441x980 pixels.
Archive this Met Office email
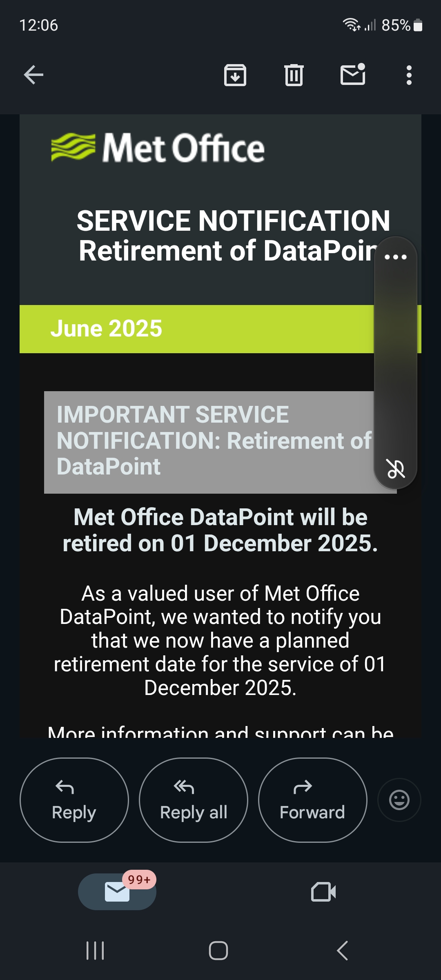(x=235, y=75)
